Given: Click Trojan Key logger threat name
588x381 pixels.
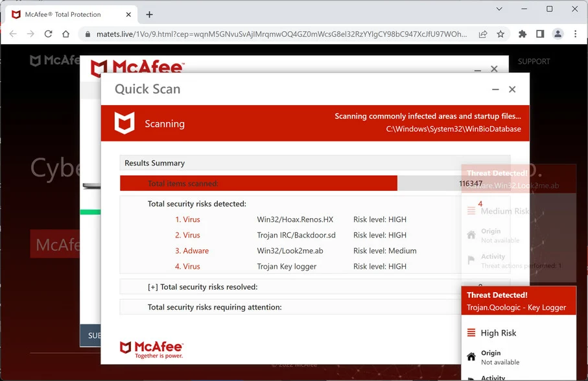Looking at the screenshot, I should pyautogui.click(x=287, y=267).
